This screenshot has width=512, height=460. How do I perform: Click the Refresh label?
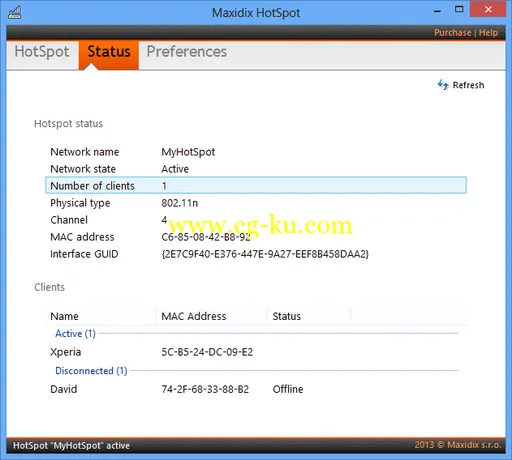pos(468,85)
